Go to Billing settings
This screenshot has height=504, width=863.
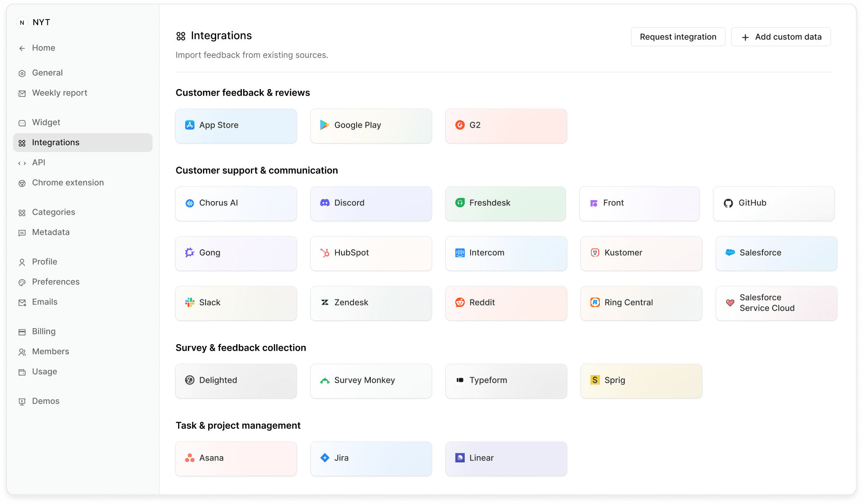43,331
